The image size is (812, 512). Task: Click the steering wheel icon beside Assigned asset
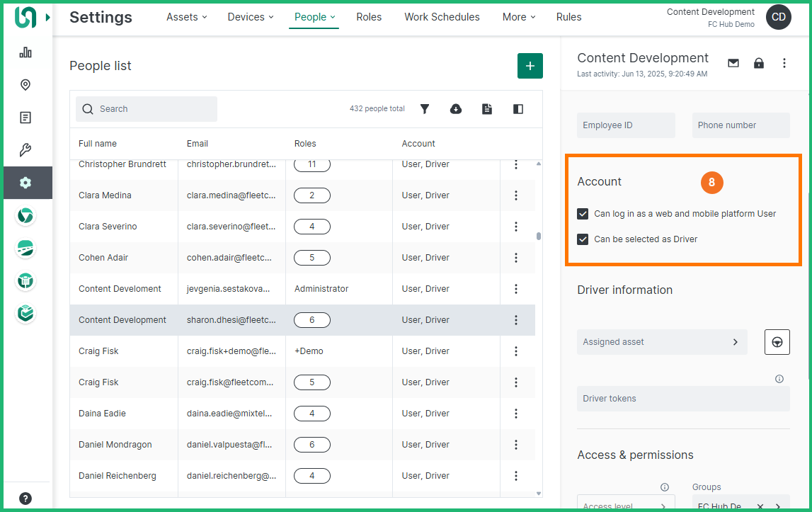coord(777,342)
